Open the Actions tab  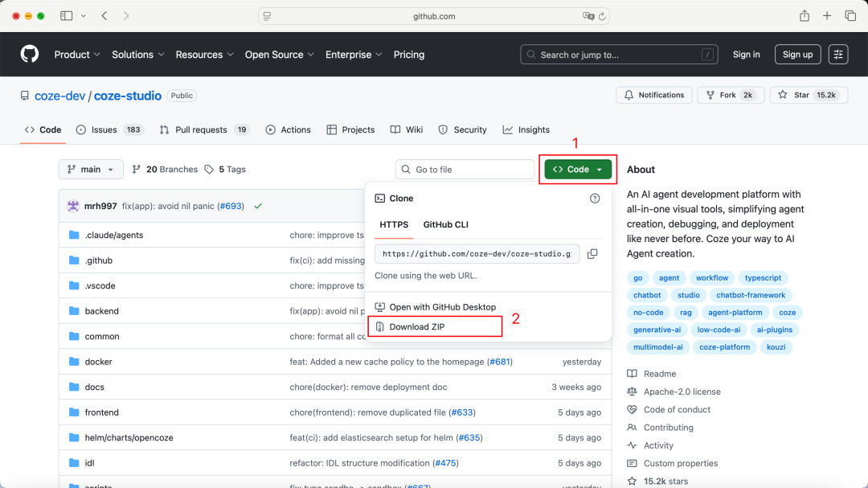tap(288, 129)
